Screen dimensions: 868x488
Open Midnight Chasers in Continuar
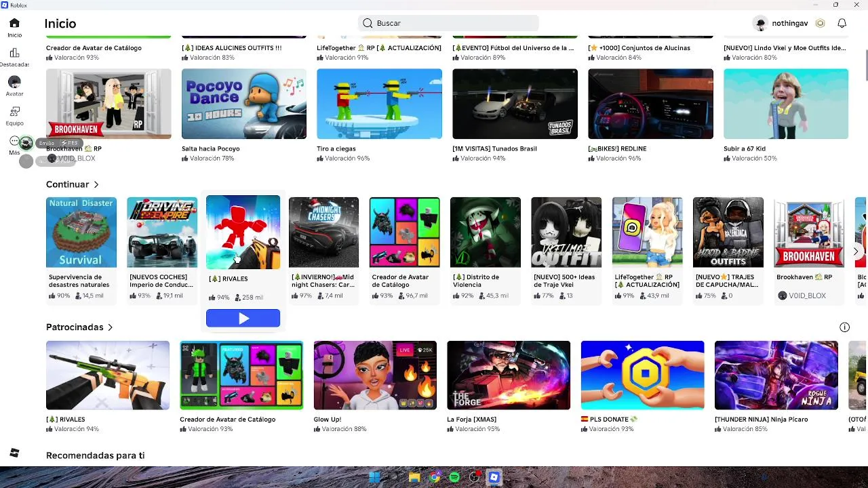323,232
